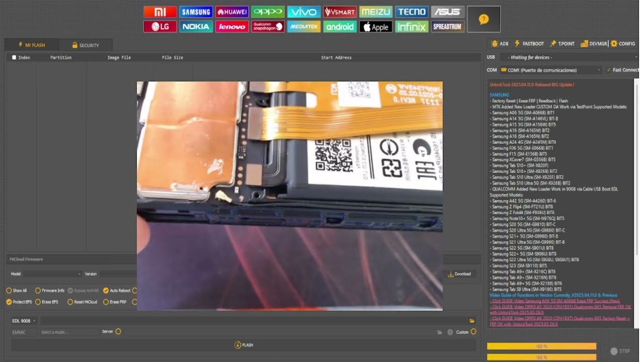Toggle the Auto Reboot option
This screenshot has height=362, width=644.
pyautogui.click(x=117, y=290)
